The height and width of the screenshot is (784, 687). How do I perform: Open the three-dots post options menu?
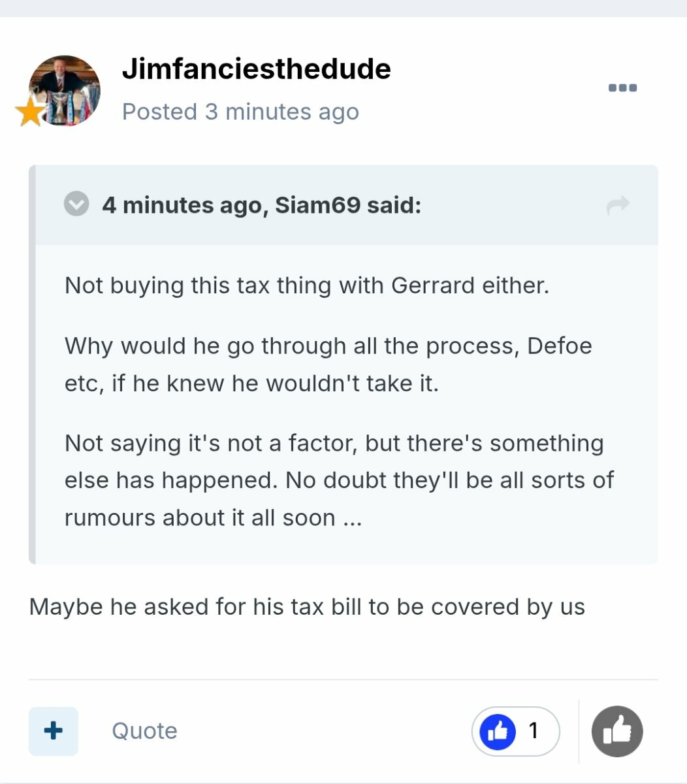[x=622, y=88]
